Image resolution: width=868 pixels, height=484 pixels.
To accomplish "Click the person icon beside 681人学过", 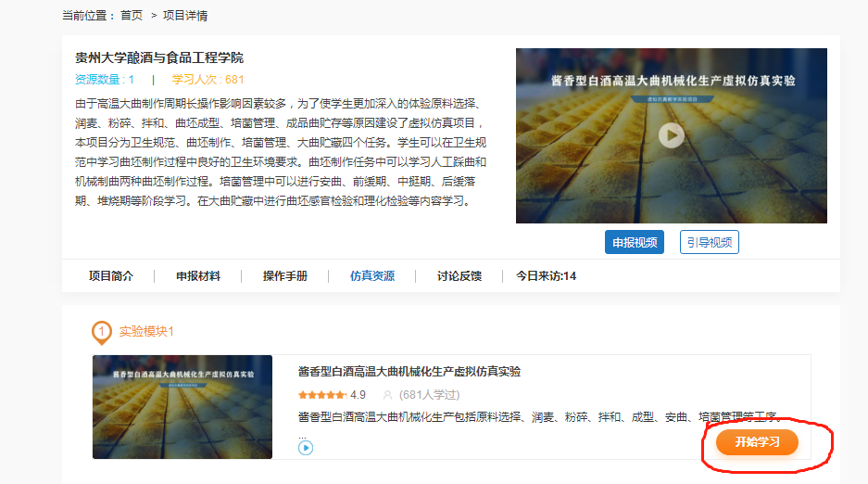I will (x=387, y=394).
